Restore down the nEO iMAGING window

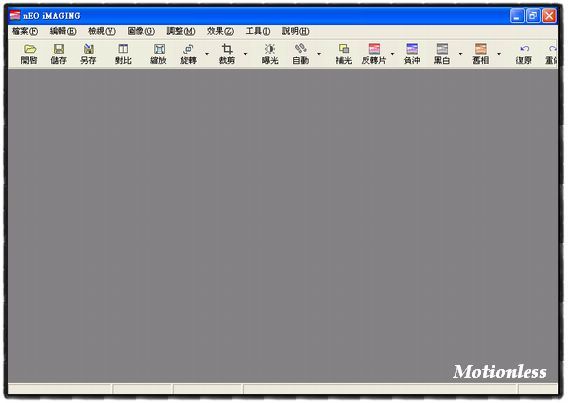pos(533,16)
